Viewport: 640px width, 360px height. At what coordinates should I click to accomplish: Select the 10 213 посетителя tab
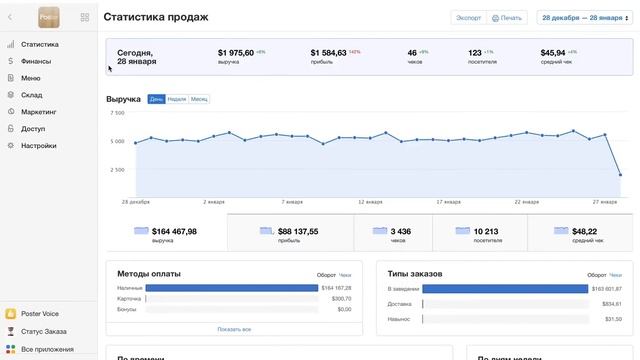click(480, 233)
